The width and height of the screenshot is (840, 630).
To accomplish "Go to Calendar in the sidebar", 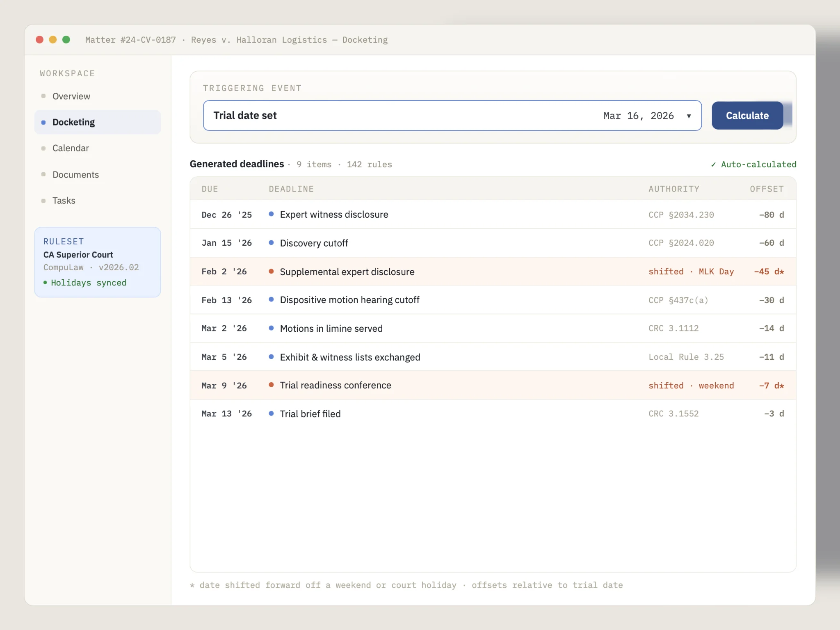I will pos(98,148).
